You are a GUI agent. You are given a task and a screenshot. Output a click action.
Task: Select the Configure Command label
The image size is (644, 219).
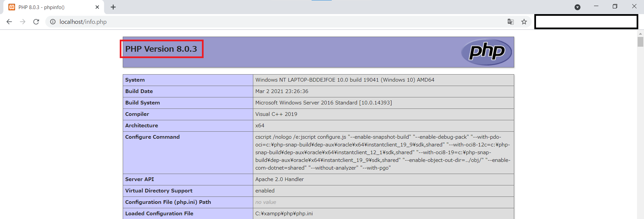click(x=152, y=137)
